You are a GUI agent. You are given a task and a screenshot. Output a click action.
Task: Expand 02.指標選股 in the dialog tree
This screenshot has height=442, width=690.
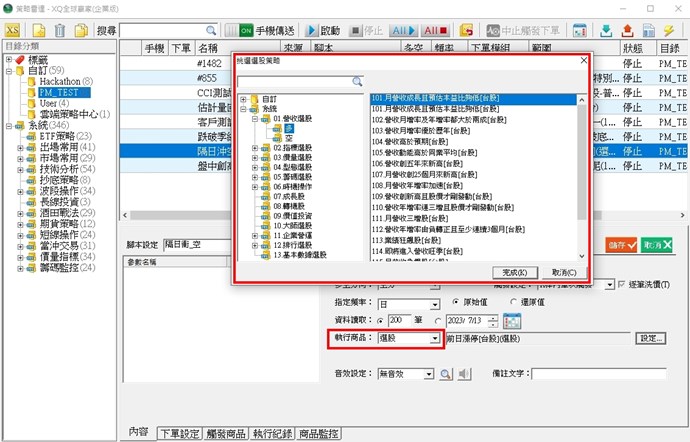[x=255, y=148]
